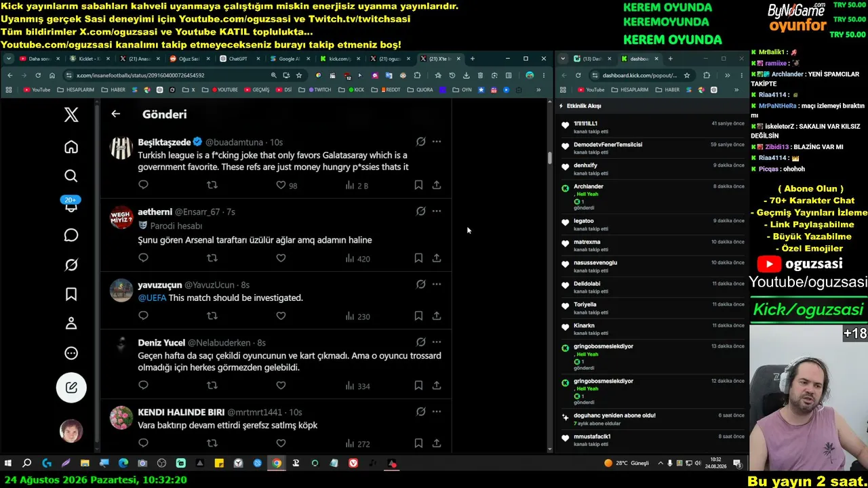Viewport: 868px width, 488px height.
Task: Reply to Beşiktaşzede's post
Action: pyautogui.click(x=143, y=184)
